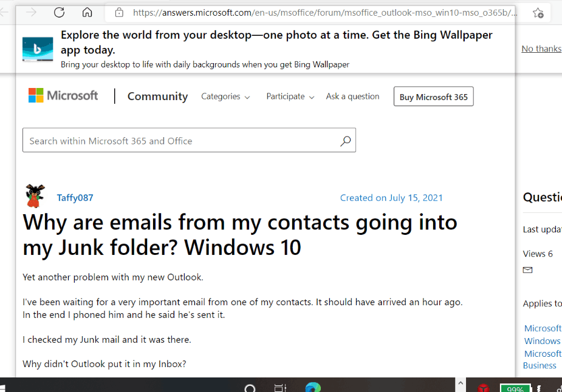Click the 'Views 6' sidebar text
Screen dimensions: 562x392
point(538,254)
